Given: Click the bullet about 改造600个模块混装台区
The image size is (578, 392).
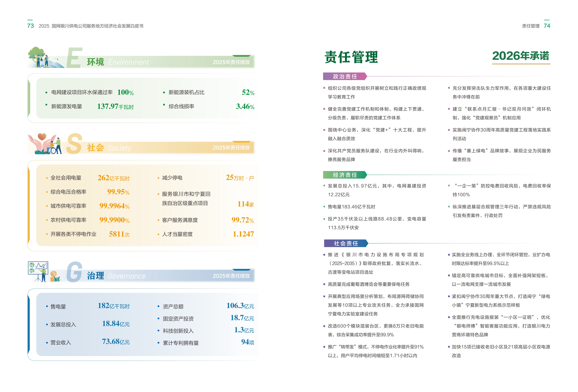Looking at the screenshot, I should click(x=376, y=330).
